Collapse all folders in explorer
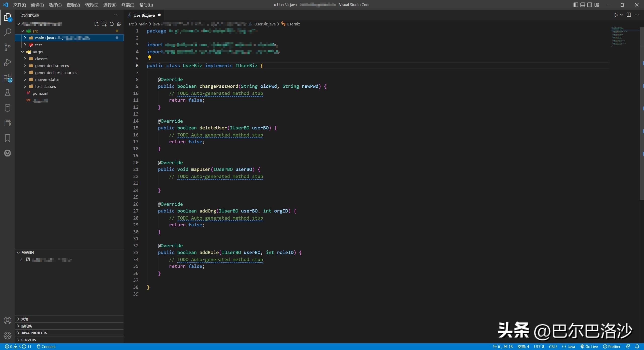The height and width of the screenshot is (350, 644). click(119, 24)
